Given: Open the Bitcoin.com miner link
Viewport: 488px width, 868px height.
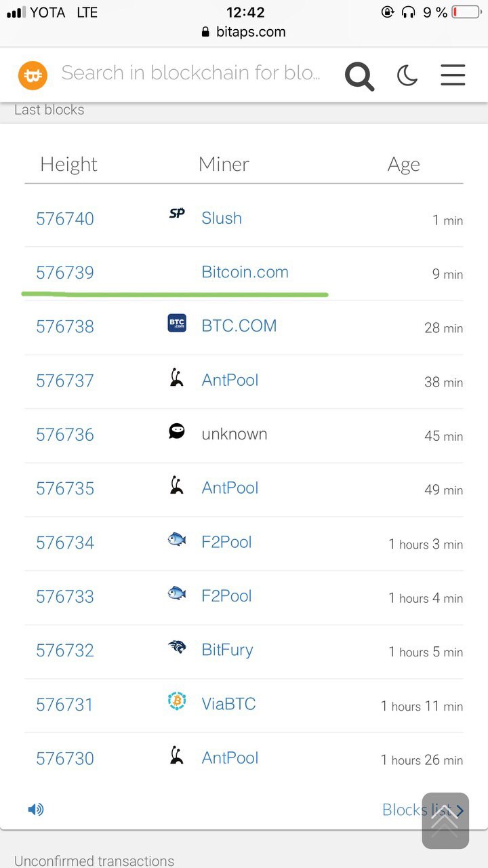Looking at the screenshot, I should [x=245, y=272].
